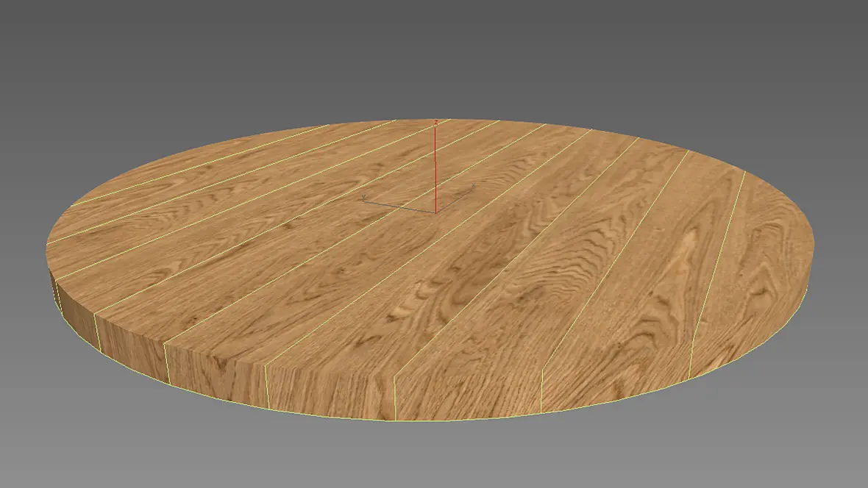The width and height of the screenshot is (868, 488).
Task: Select the rim side face at the far right
Action: click(x=747, y=340)
